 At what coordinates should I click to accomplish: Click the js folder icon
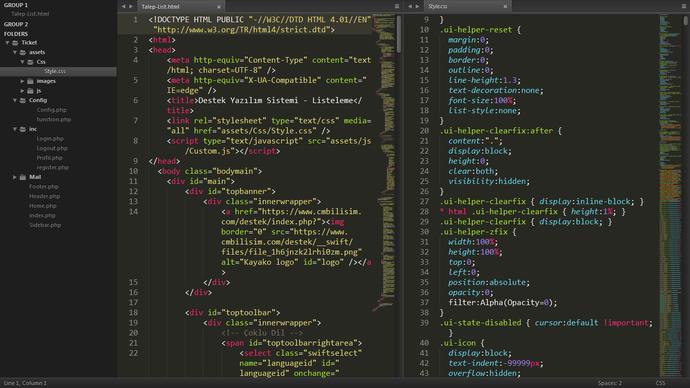pyautogui.click(x=30, y=91)
